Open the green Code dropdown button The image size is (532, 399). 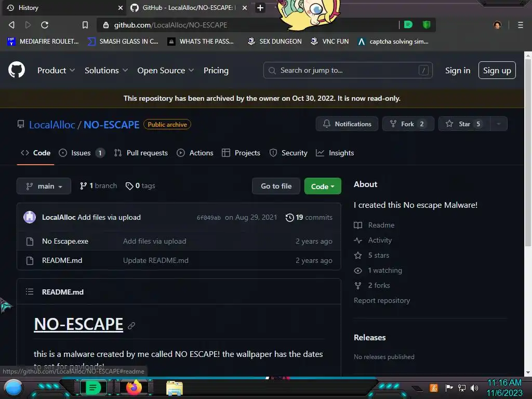[x=323, y=186]
